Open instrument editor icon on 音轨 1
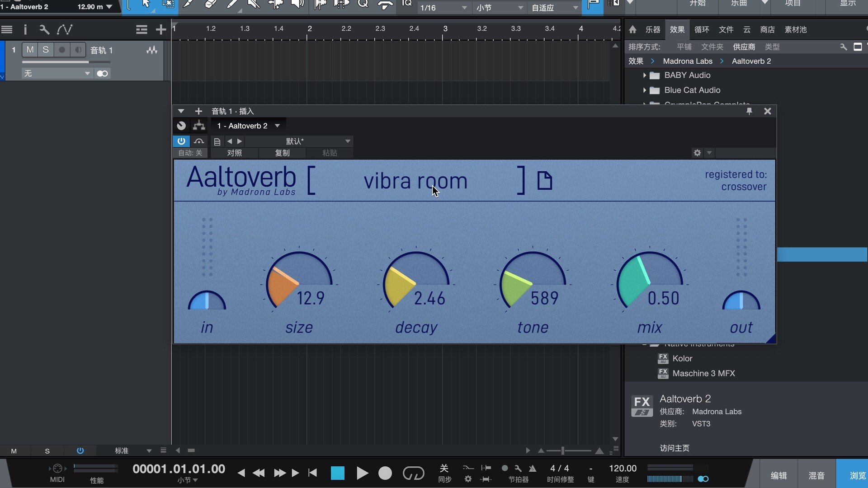This screenshot has height=488, width=868. [x=152, y=50]
